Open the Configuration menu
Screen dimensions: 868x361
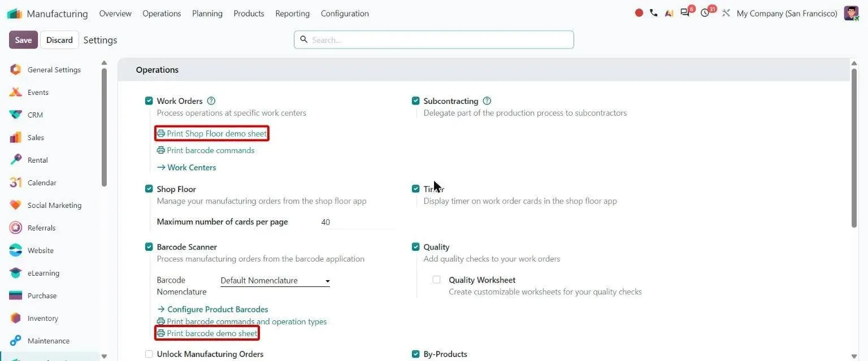[x=345, y=13]
